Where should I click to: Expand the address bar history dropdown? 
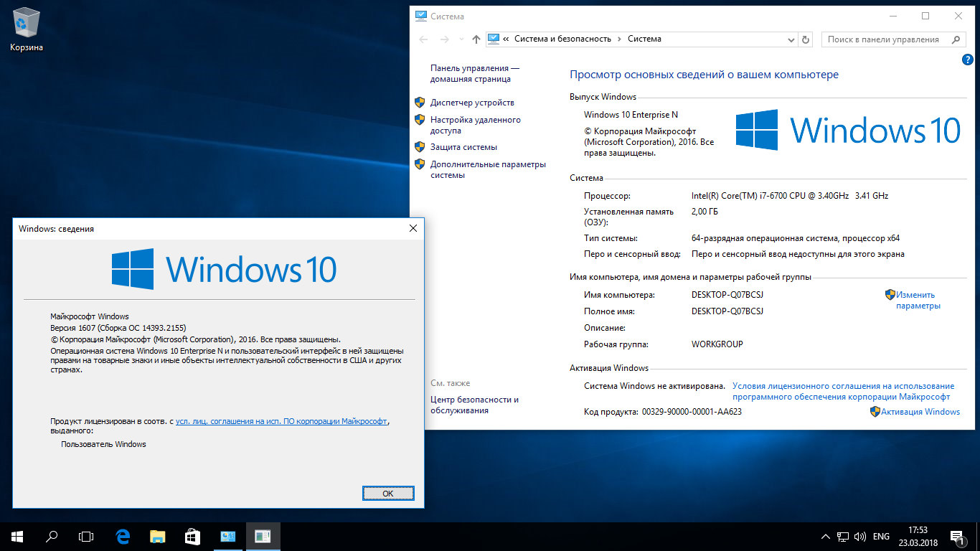791,39
